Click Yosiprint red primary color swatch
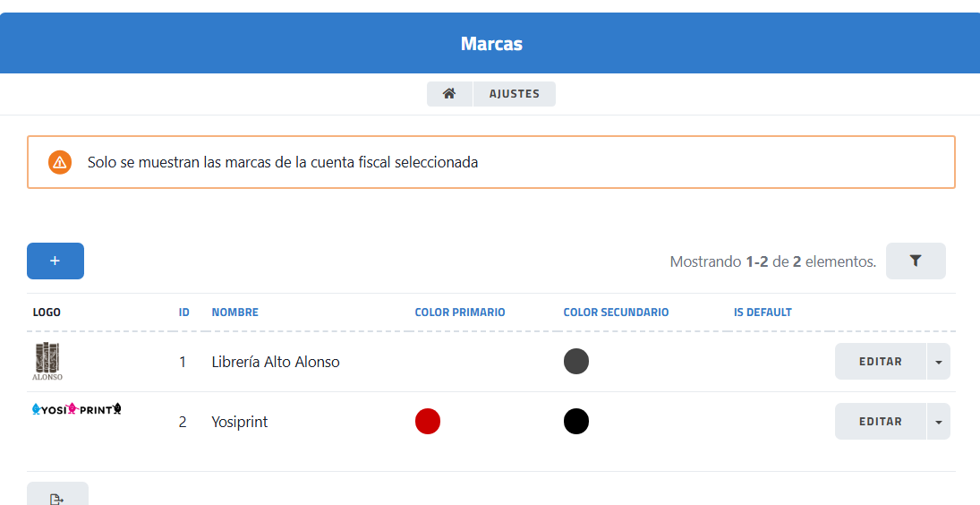The width and height of the screenshot is (980, 505). click(428, 421)
